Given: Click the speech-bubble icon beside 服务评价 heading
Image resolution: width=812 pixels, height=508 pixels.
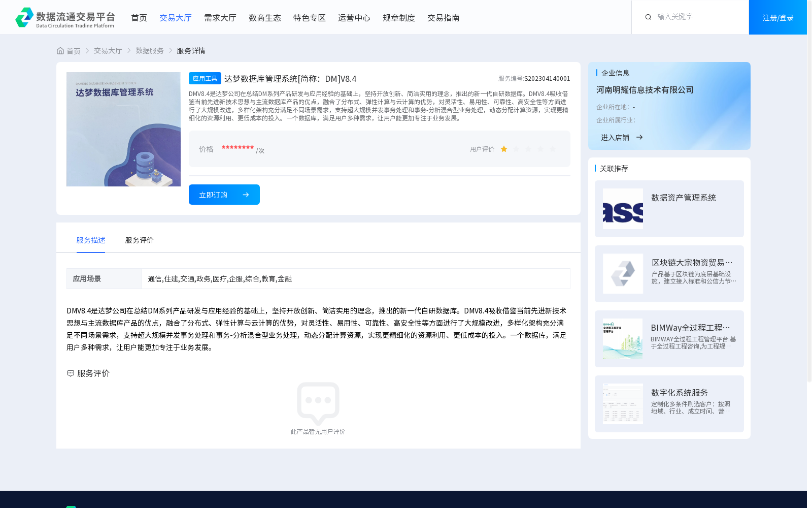Looking at the screenshot, I should [70, 373].
